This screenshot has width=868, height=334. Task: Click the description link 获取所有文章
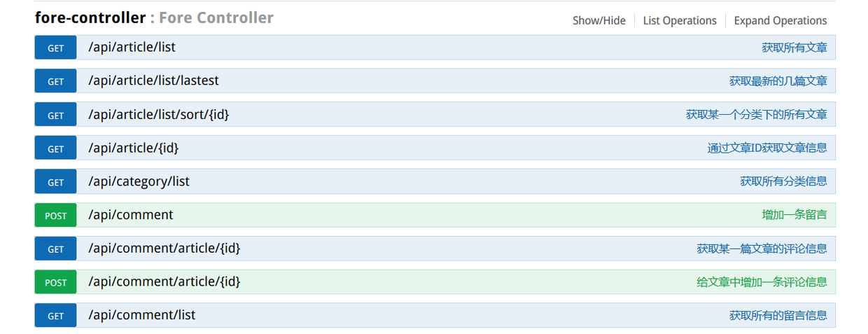click(794, 48)
